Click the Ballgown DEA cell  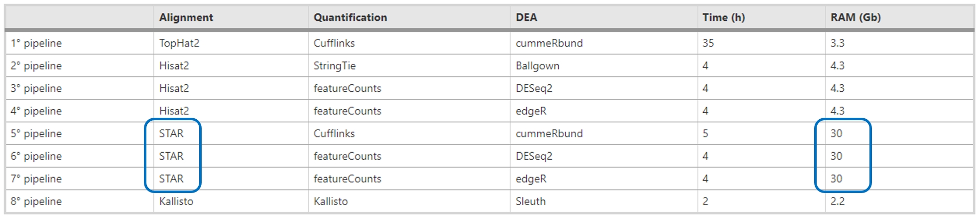pyautogui.click(x=537, y=66)
